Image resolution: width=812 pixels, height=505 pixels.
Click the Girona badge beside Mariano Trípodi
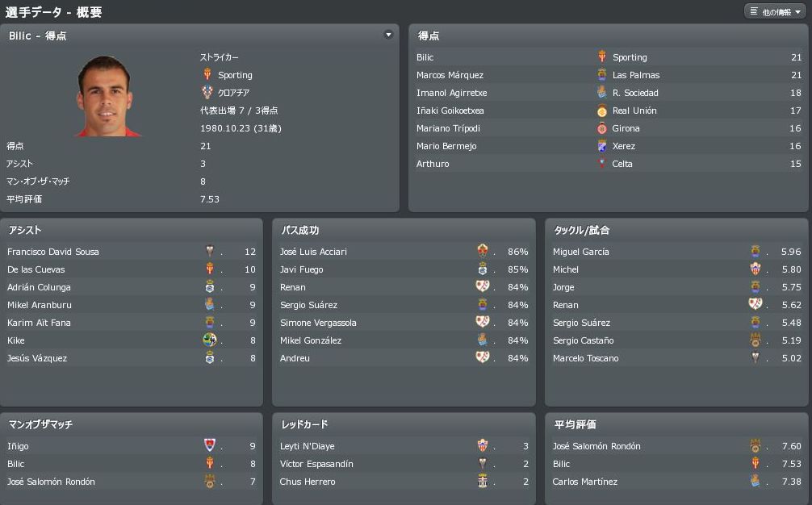tap(601, 128)
